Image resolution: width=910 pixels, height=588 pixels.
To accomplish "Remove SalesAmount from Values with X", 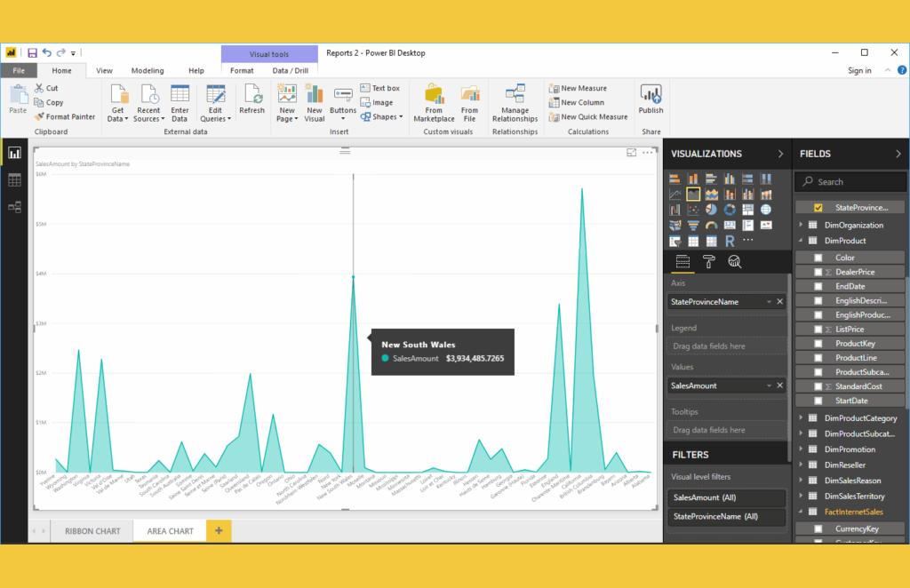I will click(x=780, y=385).
